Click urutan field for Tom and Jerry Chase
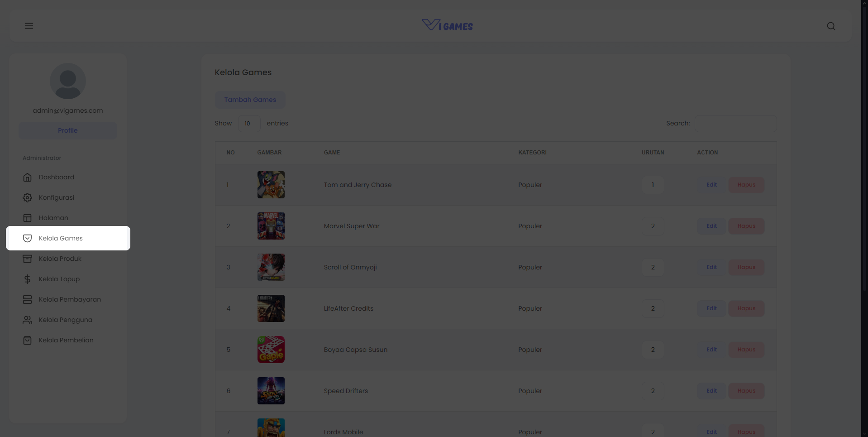 point(653,185)
